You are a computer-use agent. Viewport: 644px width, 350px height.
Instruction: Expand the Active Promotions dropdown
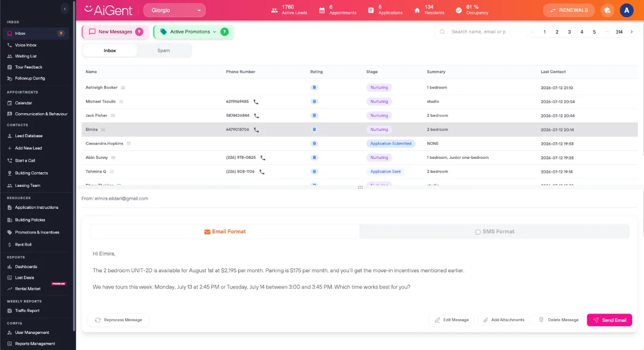(x=194, y=32)
